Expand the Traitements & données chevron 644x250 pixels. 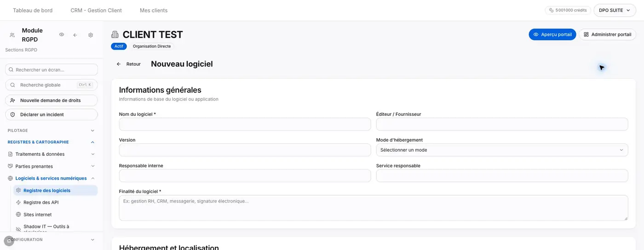coord(92,154)
